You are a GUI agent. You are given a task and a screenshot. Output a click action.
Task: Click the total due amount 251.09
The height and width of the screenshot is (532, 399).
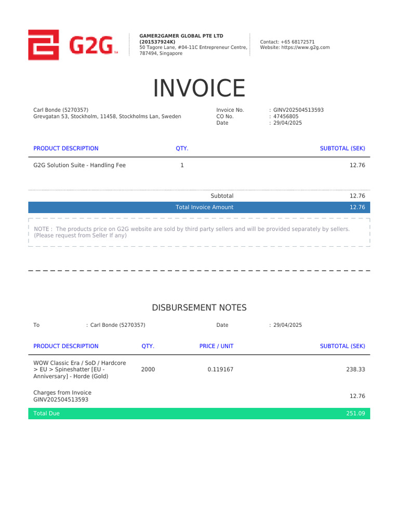tap(355, 414)
